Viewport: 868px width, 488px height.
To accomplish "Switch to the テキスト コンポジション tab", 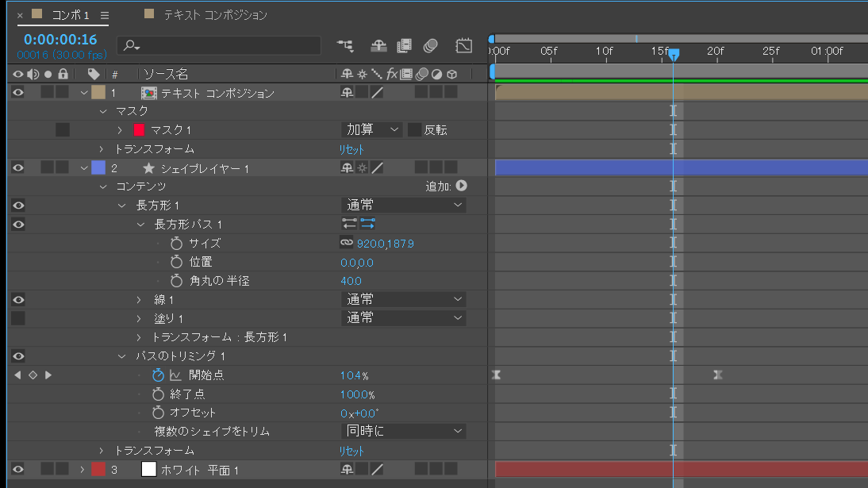I will (214, 15).
